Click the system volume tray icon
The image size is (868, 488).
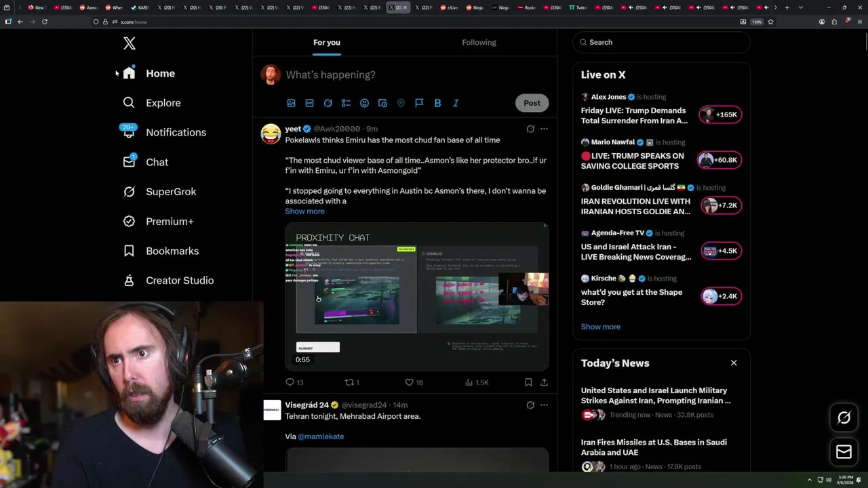[x=829, y=480]
